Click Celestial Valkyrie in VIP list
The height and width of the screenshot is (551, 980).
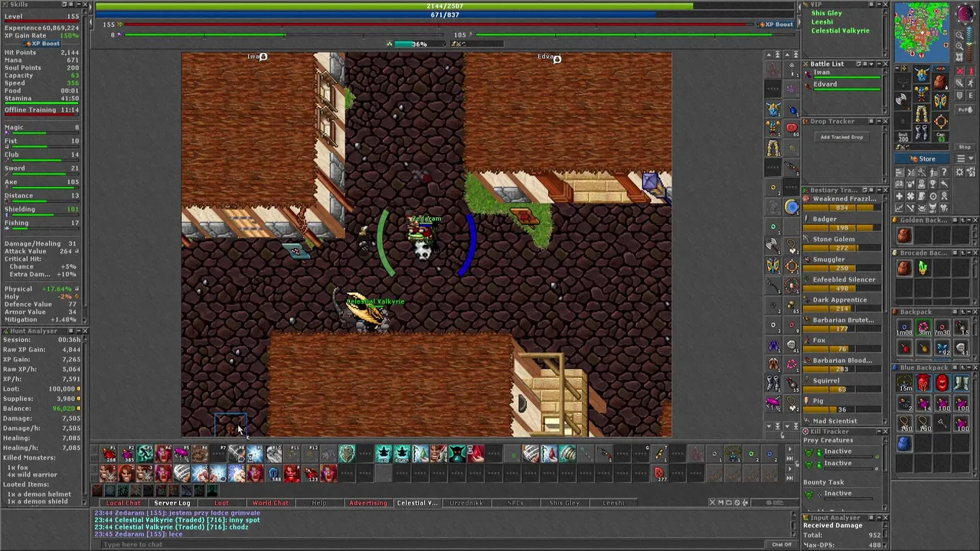pyautogui.click(x=841, y=31)
